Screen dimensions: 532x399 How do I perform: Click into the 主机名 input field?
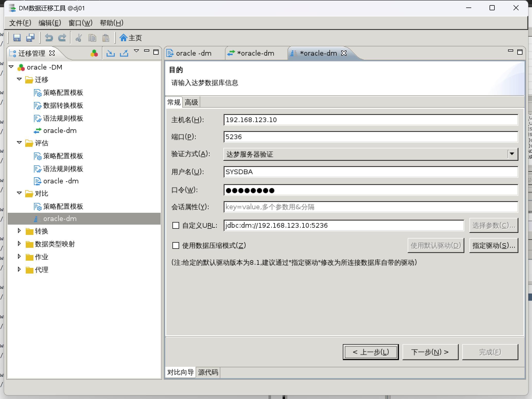click(x=370, y=120)
